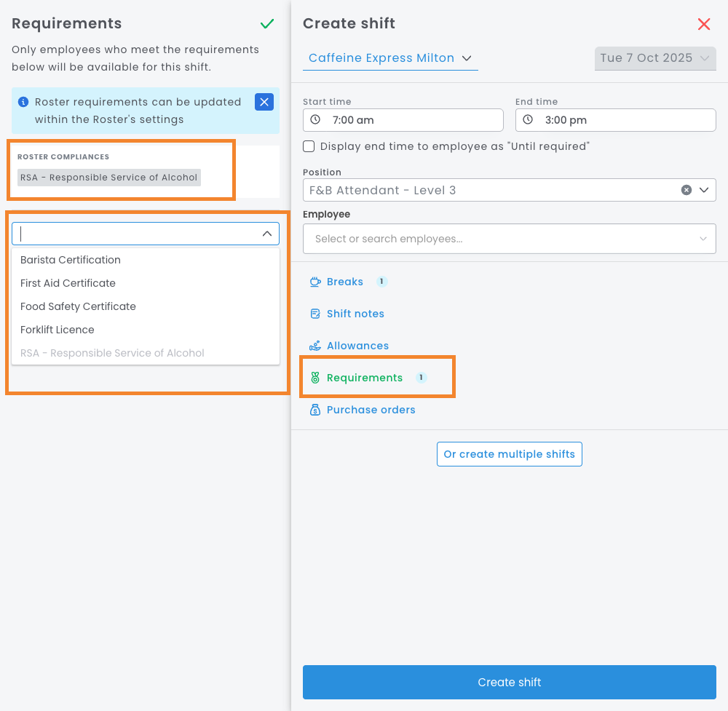Collapse the requirements search dropdown
Image resolution: width=728 pixels, height=711 pixels.
(x=266, y=234)
